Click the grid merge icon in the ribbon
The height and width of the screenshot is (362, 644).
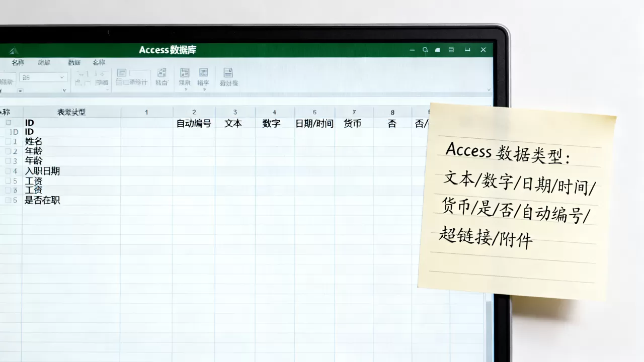[x=162, y=72]
